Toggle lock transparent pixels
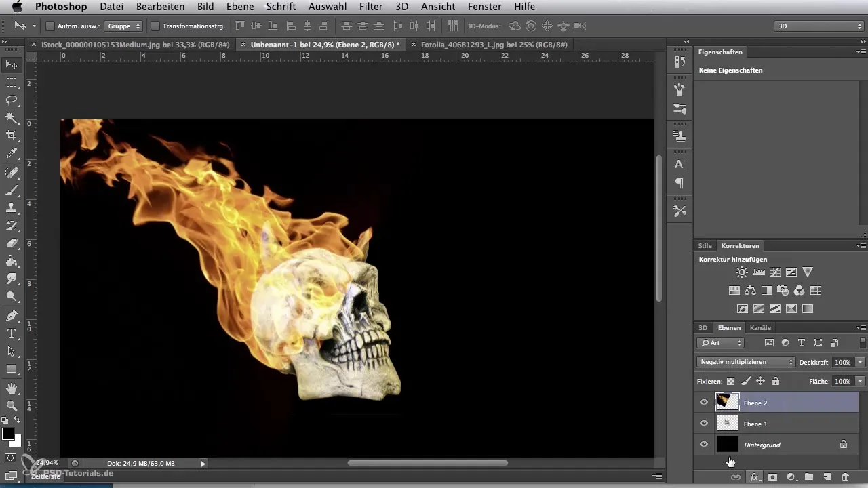 (730, 382)
